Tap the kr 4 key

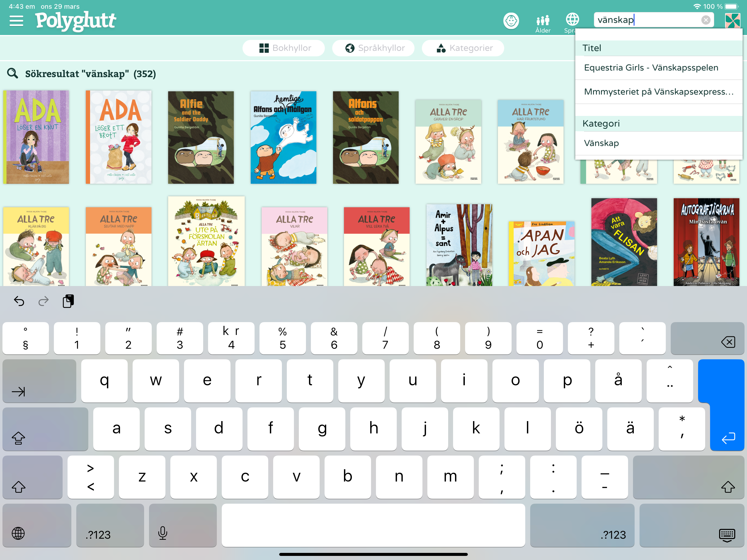coord(231,338)
